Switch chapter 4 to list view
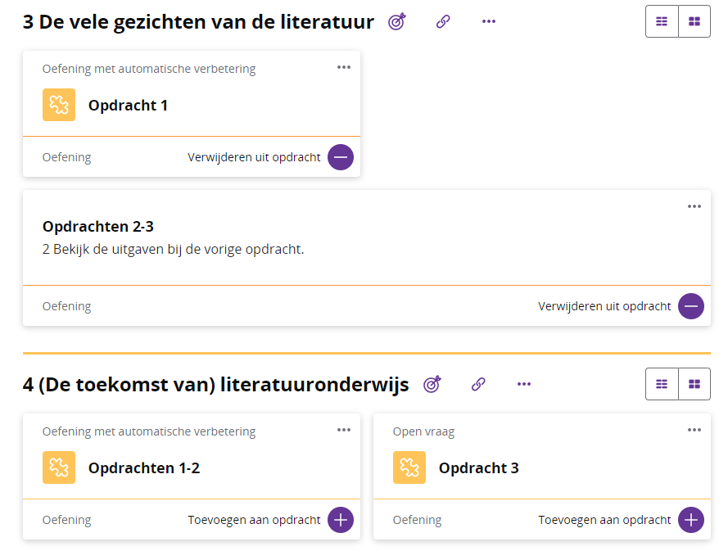The width and height of the screenshot is (728, 560). click(x=662, y=384)
